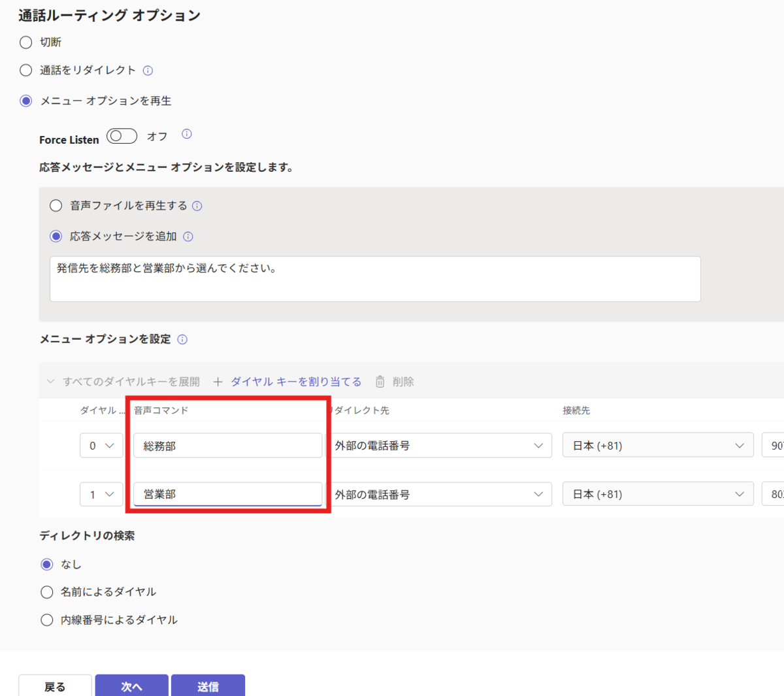This screenshot has width=784, height=696.
Task: Click ダイヤル キーを割り当てる link
Action: [296, 382]
